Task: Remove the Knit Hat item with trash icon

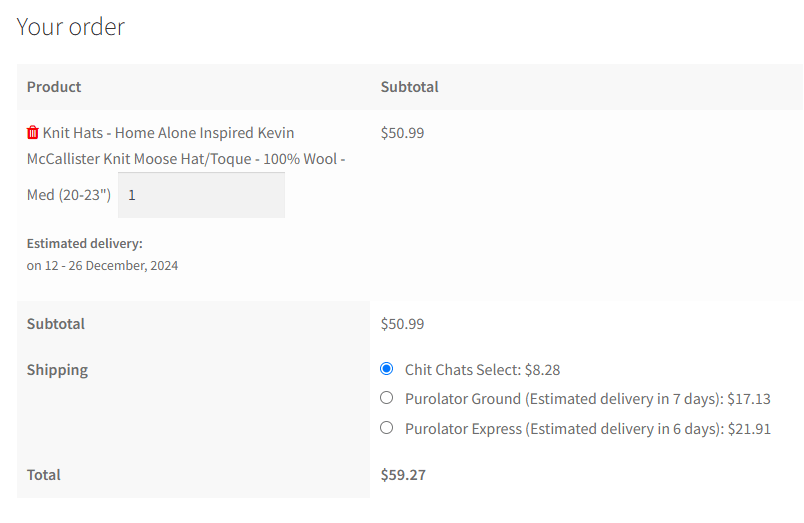Action: pyautogui.click(x=33, y=133)
